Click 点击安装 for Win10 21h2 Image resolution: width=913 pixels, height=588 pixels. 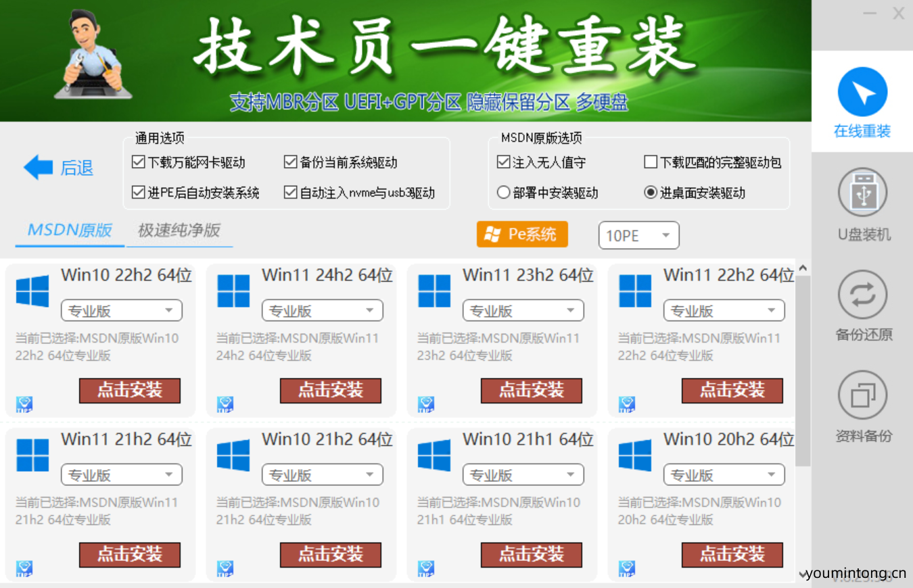(331, 555)
